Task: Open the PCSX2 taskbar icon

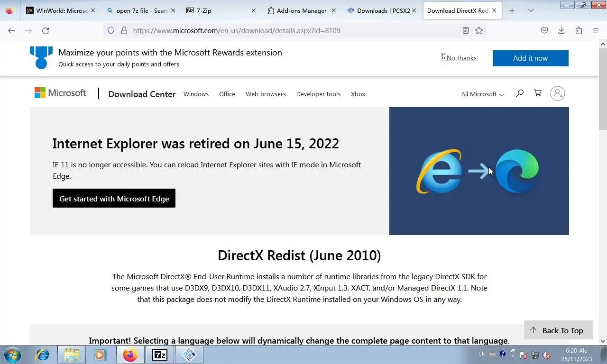Action: (189, 355)
